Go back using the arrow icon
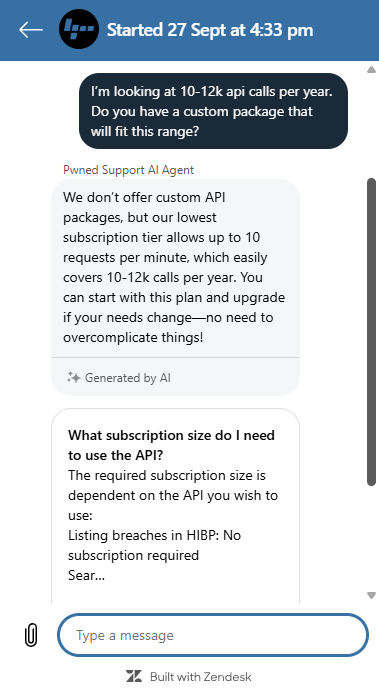This screenshot has height=693, width=379. pyautogui.click(x=31, y=30)
